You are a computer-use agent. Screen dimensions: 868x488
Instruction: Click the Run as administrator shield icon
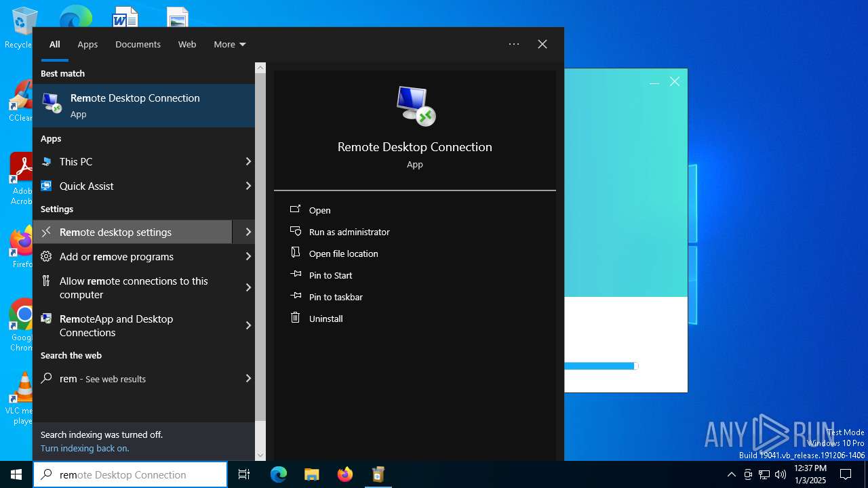[295, 231]
